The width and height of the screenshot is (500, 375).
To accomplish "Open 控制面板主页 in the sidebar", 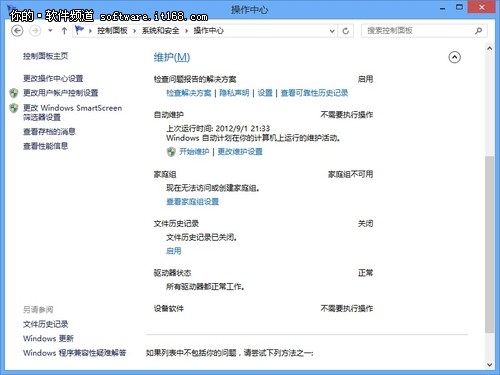I will [x=45, y=56].
